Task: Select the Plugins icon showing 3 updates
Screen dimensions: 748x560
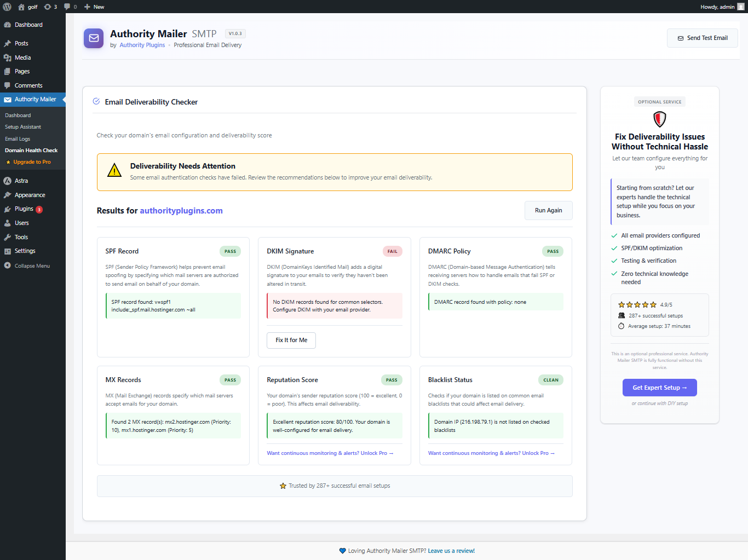Action: click(8, 209)
